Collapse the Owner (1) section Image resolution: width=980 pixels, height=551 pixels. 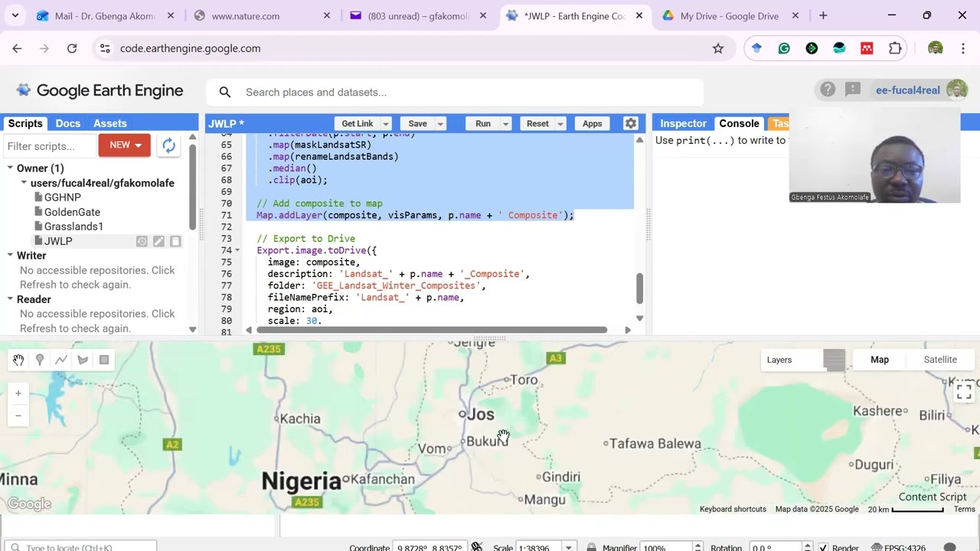pyautogui.click(x=10, y=168)
